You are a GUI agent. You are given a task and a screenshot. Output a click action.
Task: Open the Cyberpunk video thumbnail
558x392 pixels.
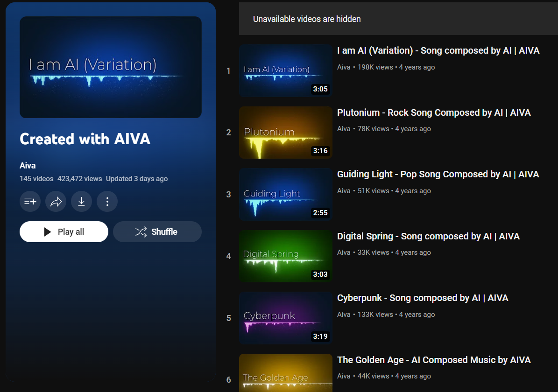285,318
